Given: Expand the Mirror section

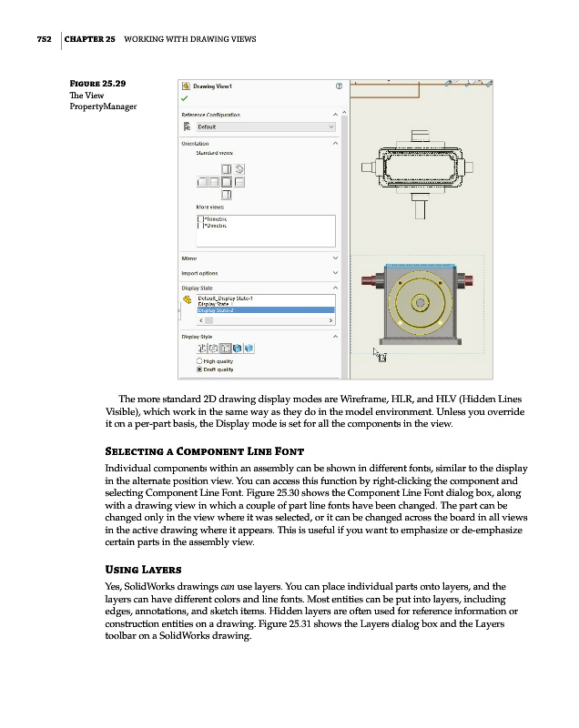Looking at the screenshot, I should tap(335, 259).
